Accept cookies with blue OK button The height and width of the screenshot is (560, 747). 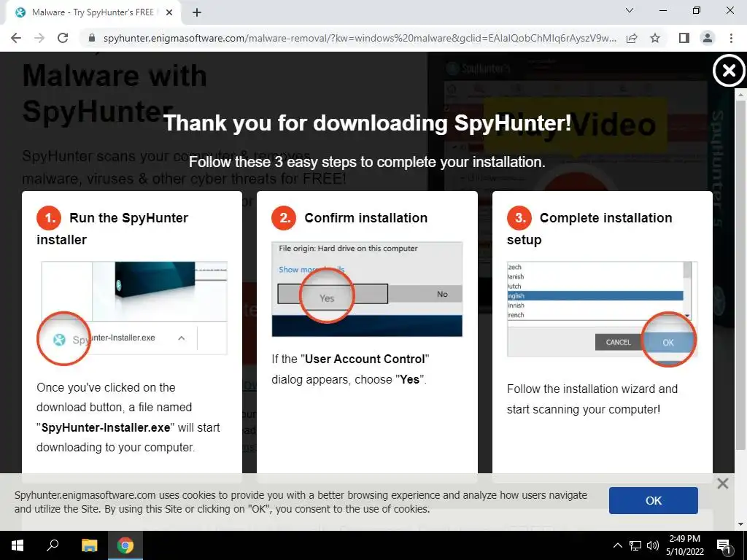653,500
